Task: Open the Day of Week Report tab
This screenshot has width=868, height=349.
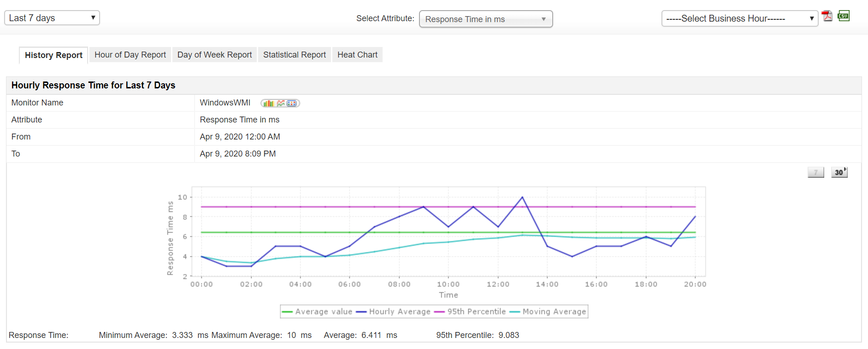Action: [214, 55]
